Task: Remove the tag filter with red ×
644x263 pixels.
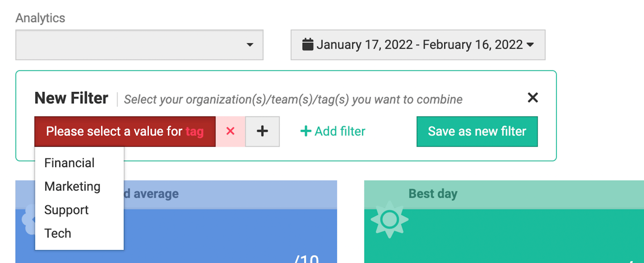Action: 230,131
